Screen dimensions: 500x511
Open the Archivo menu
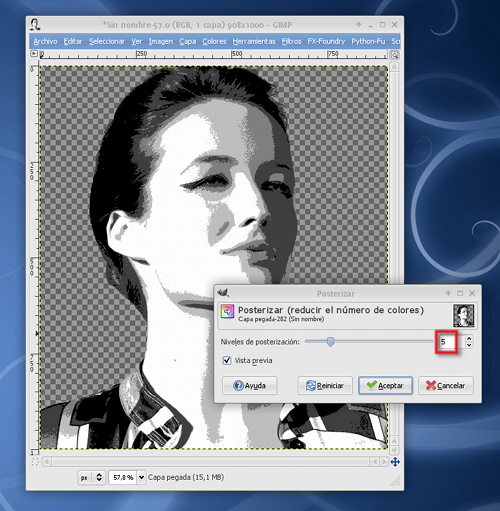[x=45, y=41]
